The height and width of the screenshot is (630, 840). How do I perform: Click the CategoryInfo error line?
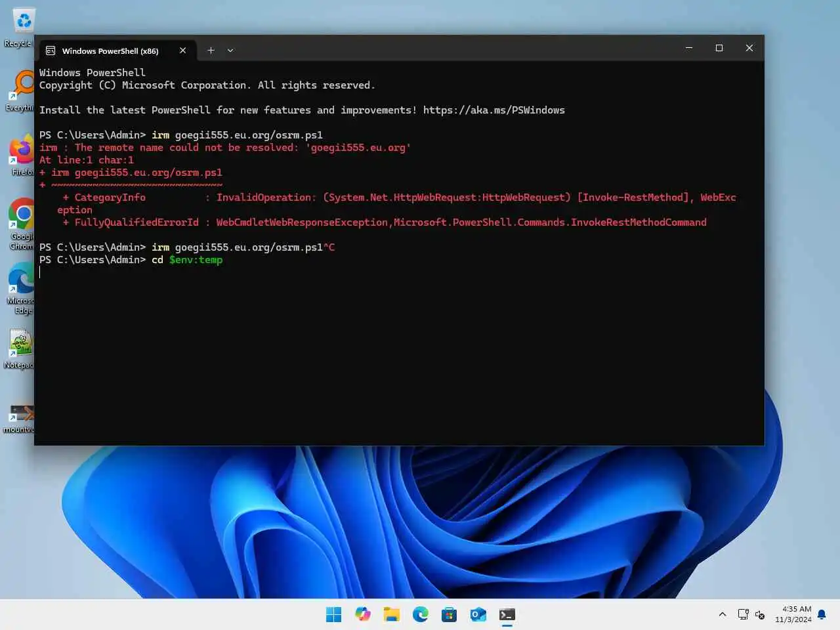tap(397, 203)
